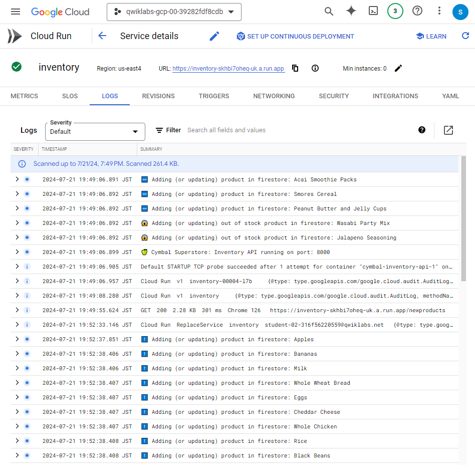Expand the Cheddar Cheese log entry
Image resolution: width=475 pixels, height=476 pixels.
(17, 412)
